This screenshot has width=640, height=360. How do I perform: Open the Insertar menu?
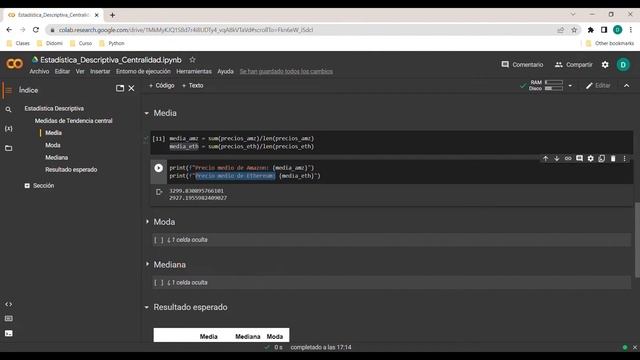pyautogui.click(x=100, y=71)
